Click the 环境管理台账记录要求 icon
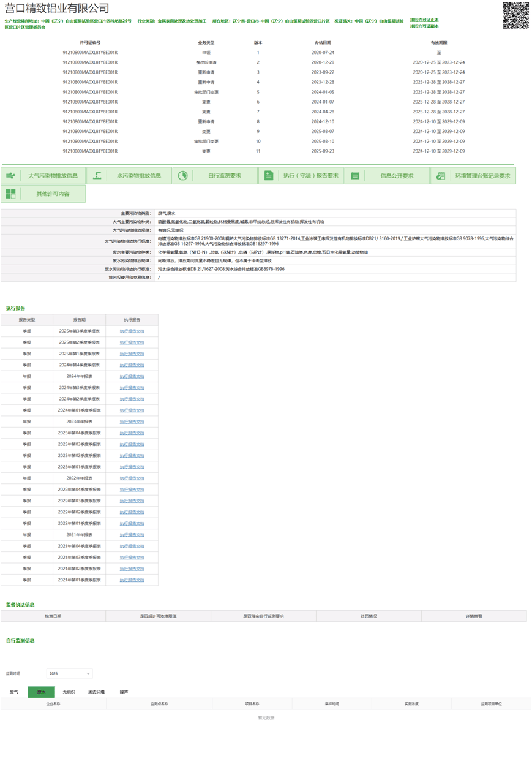The width and height of the screenshot is (532, 764). pyautogui.click(x=441, y=176)
